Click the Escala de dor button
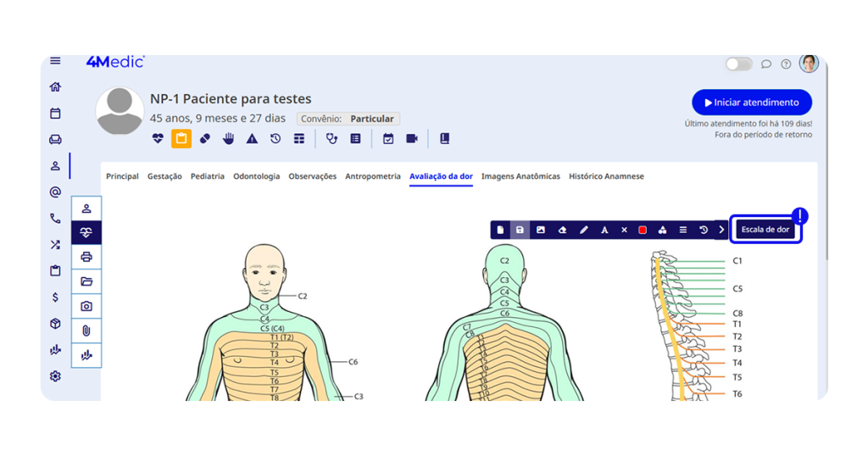The image size is (868, 456). click(765, 230)
